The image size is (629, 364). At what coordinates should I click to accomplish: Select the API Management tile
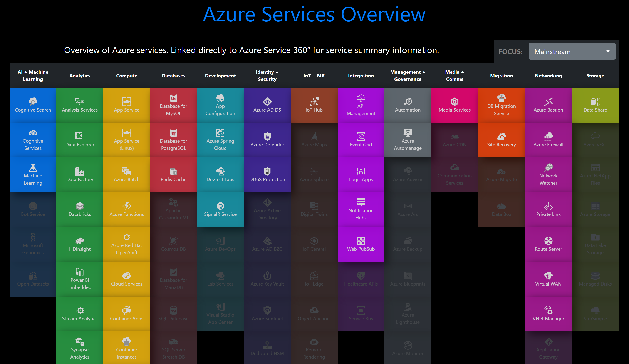tap(361, 105)
